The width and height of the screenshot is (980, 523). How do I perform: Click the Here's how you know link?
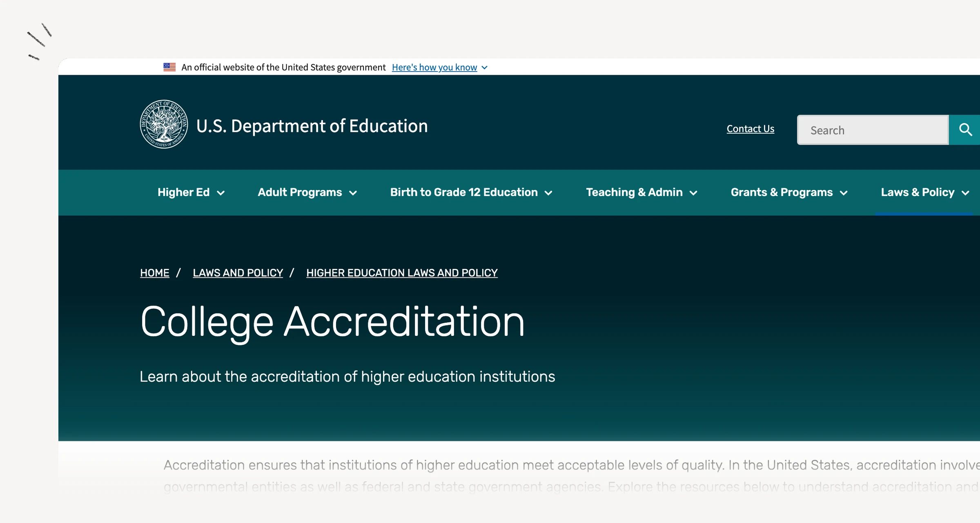coord(434,67)
